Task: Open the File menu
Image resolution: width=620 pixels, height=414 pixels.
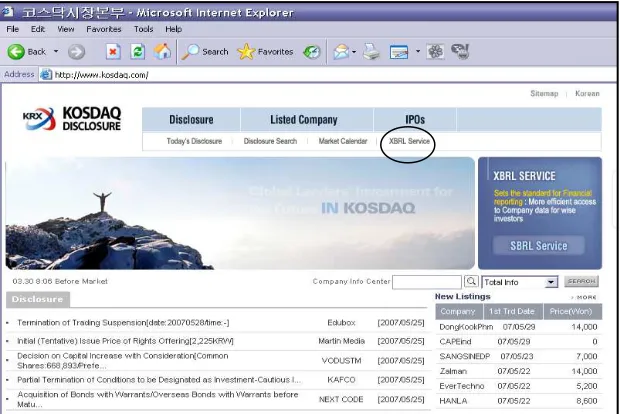Action: click(12, 29)
